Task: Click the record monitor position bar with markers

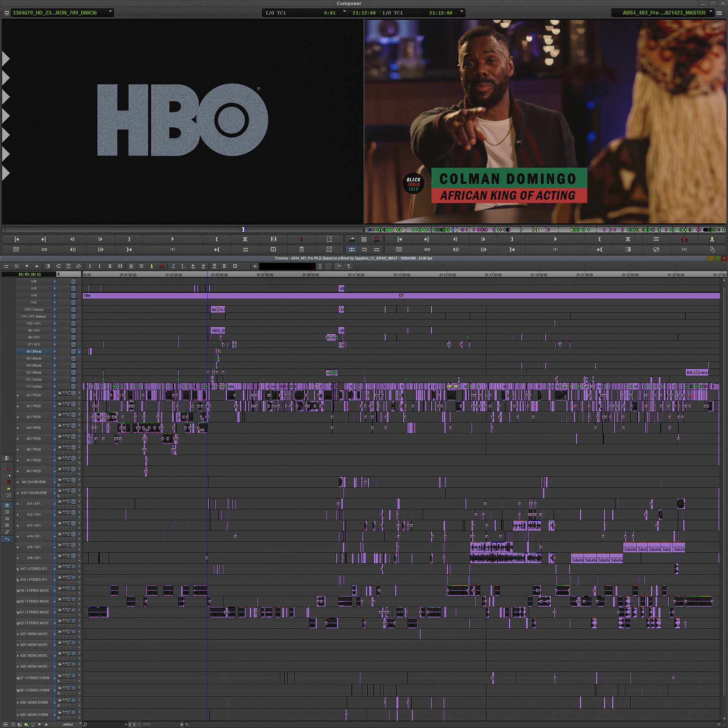Action: click(x=546, y=229)
